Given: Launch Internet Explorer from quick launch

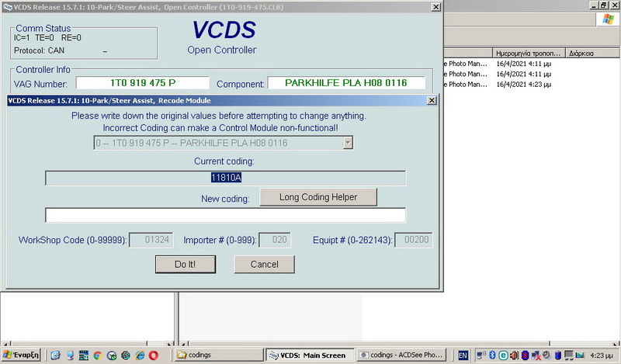Looking at the screenshot, I should (140, 355).
